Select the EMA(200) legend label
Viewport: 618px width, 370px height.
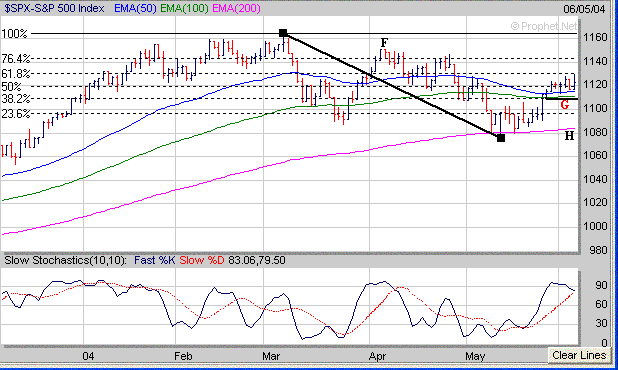point(236,8)
